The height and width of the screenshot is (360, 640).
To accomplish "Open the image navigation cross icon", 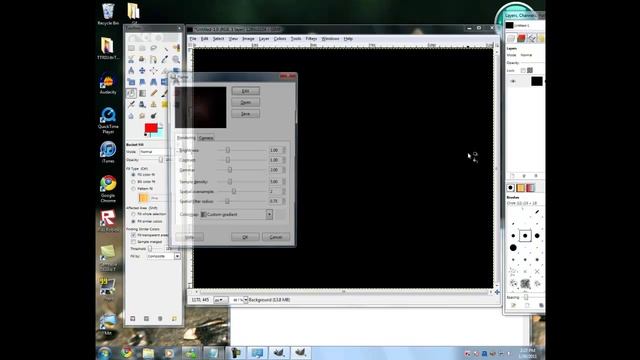I will [x=497, y=292].
